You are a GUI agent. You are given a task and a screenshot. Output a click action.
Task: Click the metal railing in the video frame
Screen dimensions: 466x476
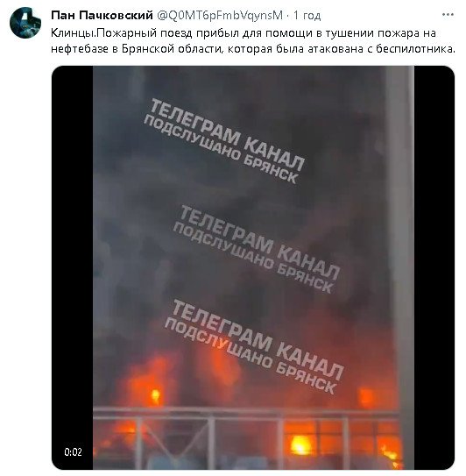[x=246, y=414]
